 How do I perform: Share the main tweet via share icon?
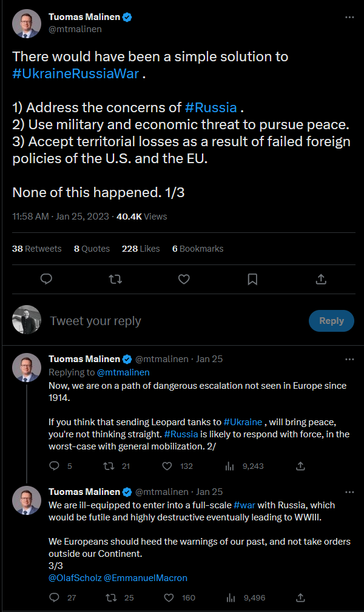click(x=321, y=279)
